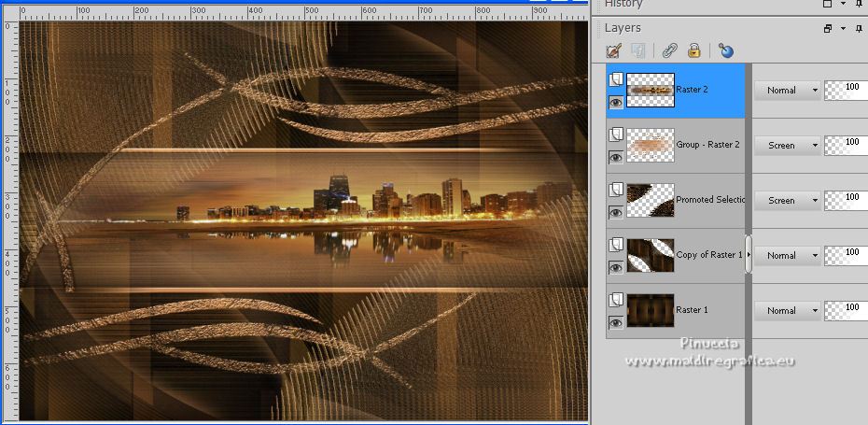Select the Raster 2 layer thumbnail

coord(651,90)
